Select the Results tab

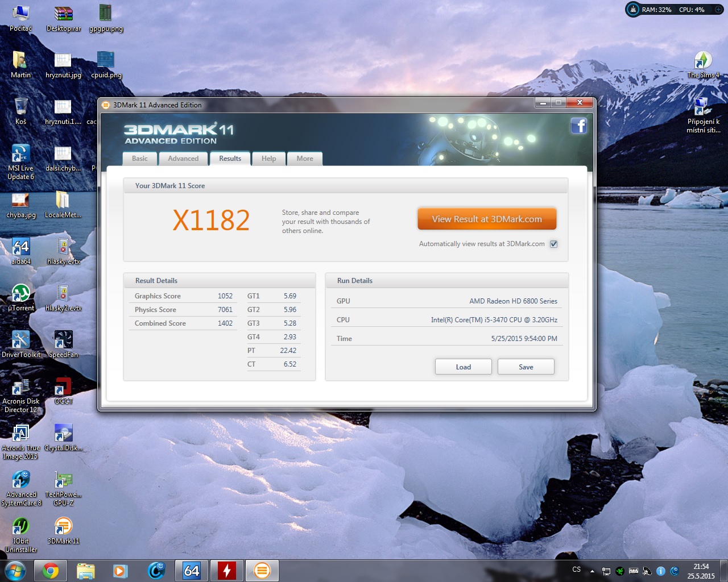[x=230, y=159]
